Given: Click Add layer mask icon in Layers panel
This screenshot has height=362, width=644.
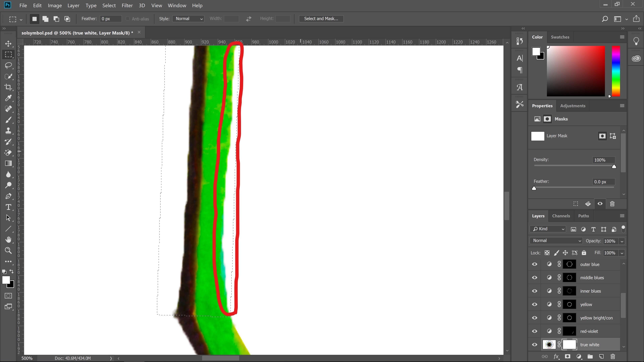Looking at the screenshot, I should (x=568, y=356).
